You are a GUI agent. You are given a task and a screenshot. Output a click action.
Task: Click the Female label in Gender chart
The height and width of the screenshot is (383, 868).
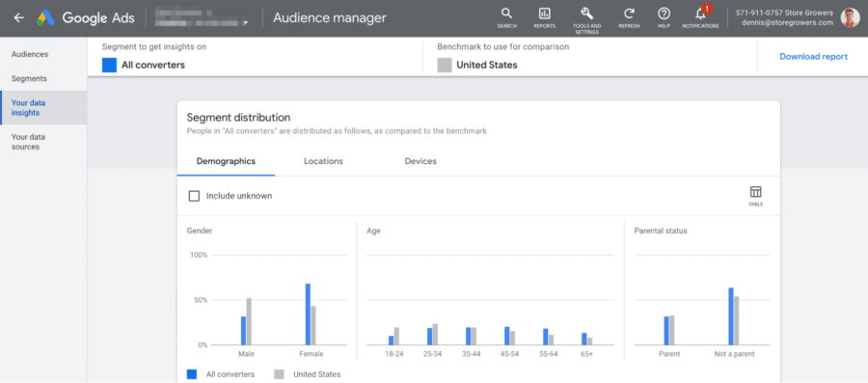point(311,354)
